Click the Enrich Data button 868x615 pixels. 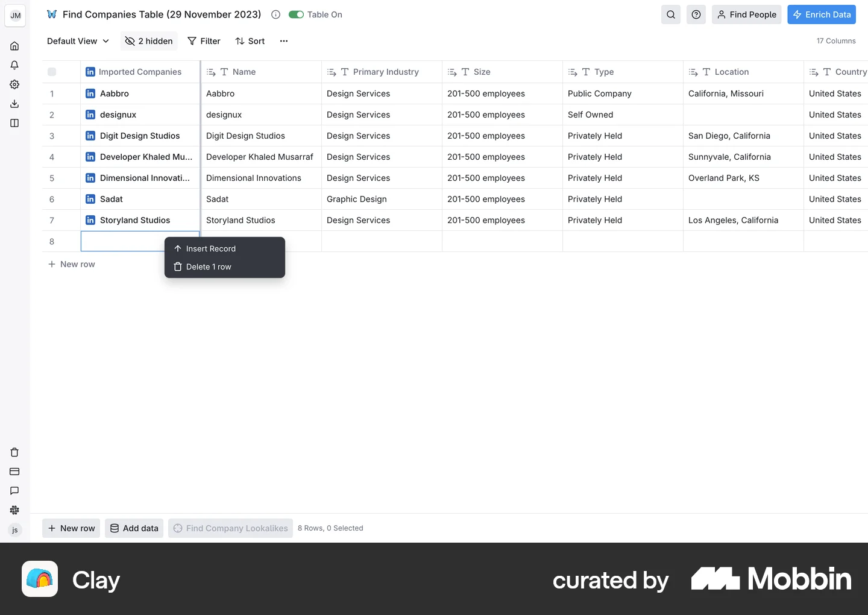click(x=822, y=14)
